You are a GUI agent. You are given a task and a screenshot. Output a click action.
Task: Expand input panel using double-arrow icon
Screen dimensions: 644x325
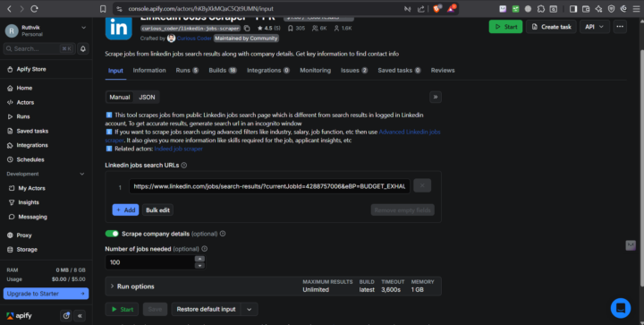(436, 97)
